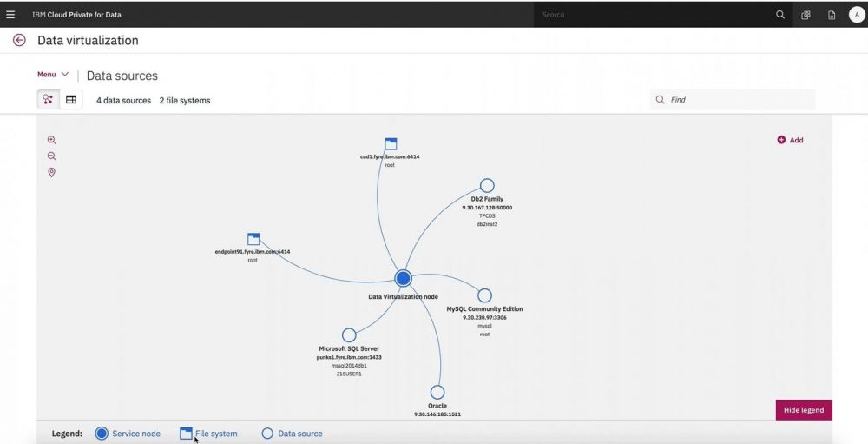Select the Db2 Family data source node

pos(487,185)
